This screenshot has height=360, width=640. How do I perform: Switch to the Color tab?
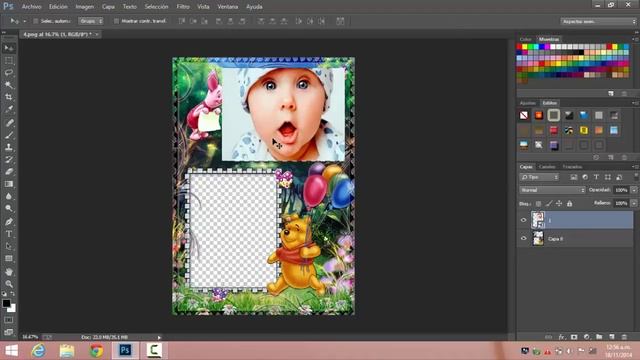coord(525,39)
